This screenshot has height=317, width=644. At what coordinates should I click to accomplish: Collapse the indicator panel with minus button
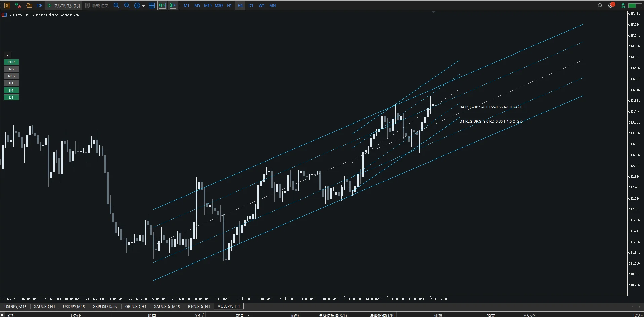pyautogui.click(x=7, y=55)
